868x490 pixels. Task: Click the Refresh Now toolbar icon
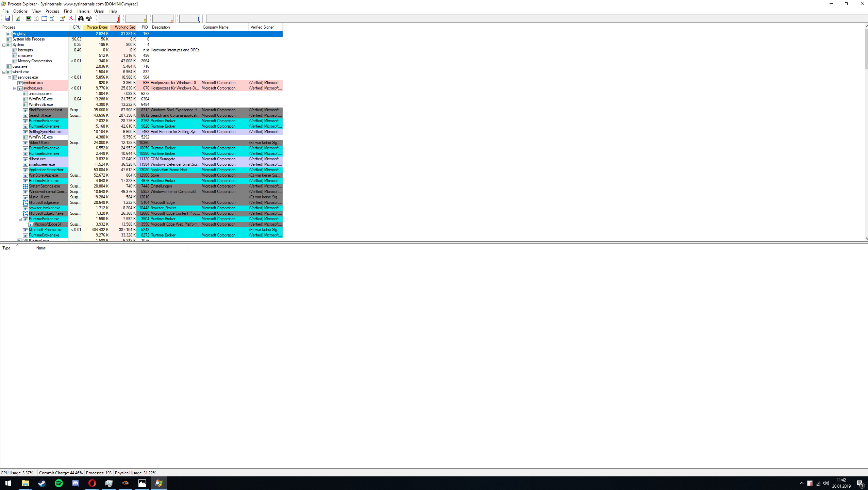pos(18,18)
